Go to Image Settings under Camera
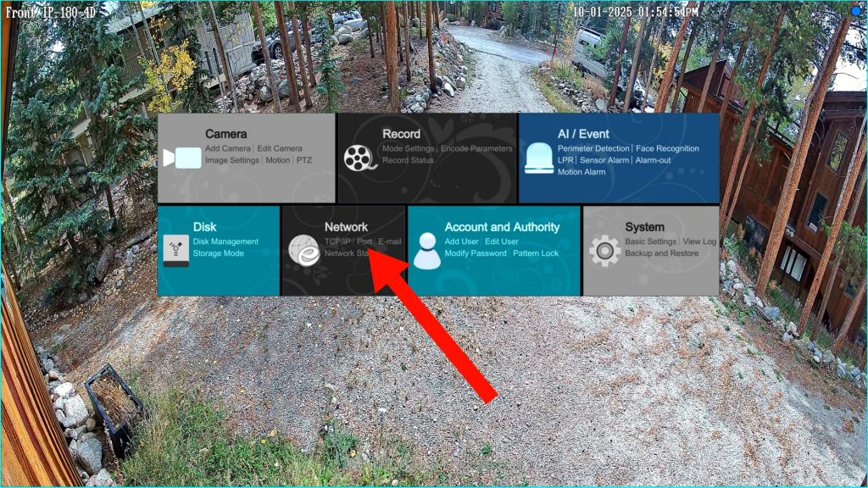The image size is (868, 488). (x=232, y=160)
